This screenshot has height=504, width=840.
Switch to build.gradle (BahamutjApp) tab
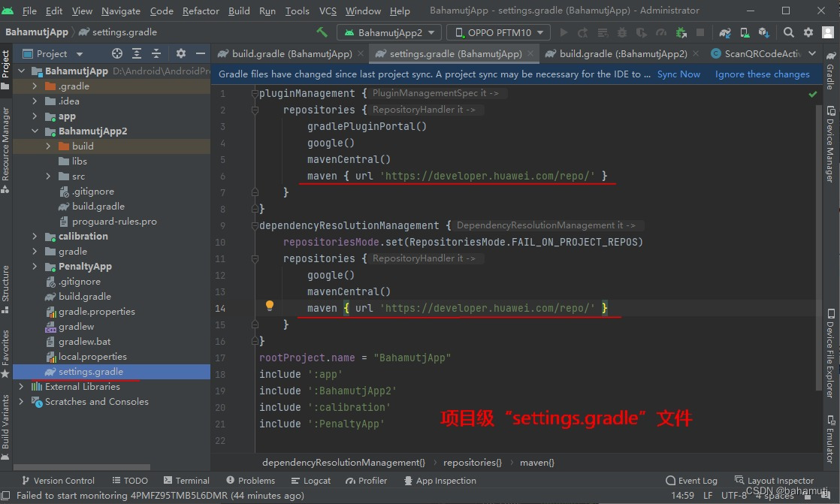(x=291, y=53)
